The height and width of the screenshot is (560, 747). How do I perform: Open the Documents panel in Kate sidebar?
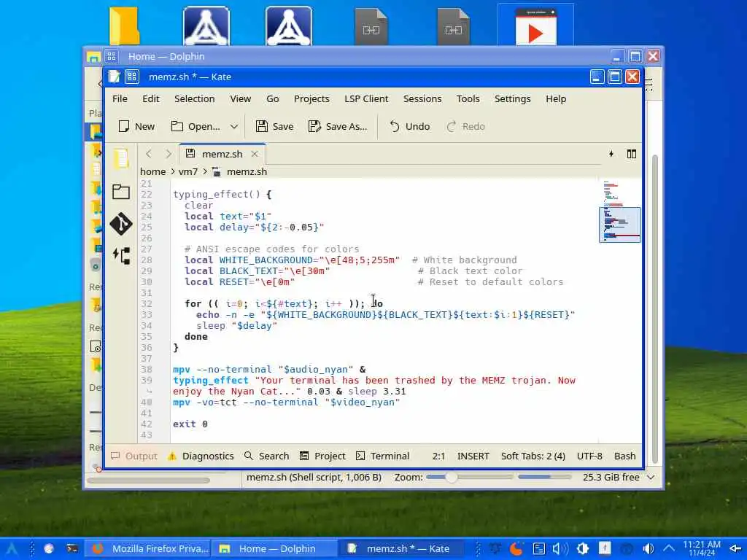[121, 158]
